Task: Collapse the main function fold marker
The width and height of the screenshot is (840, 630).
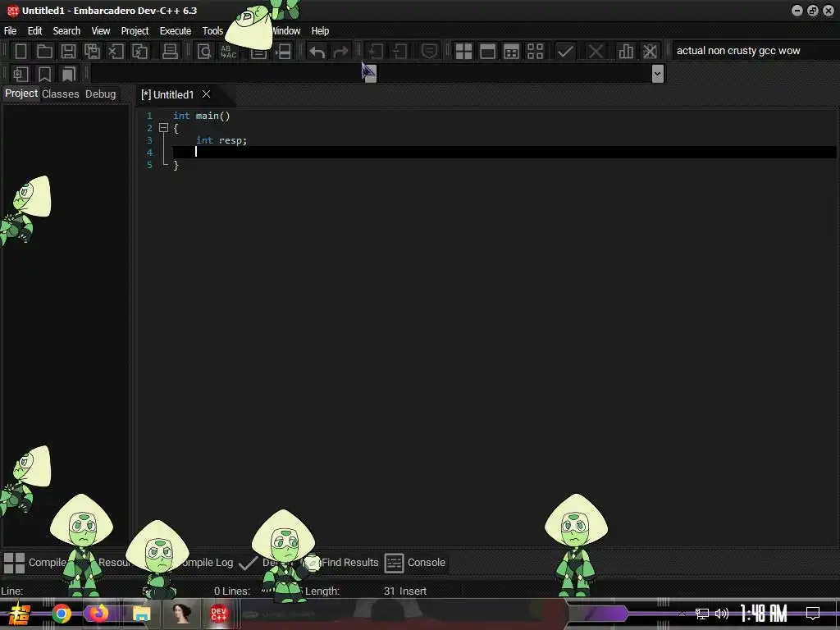Action: click(x=163, y=128)
